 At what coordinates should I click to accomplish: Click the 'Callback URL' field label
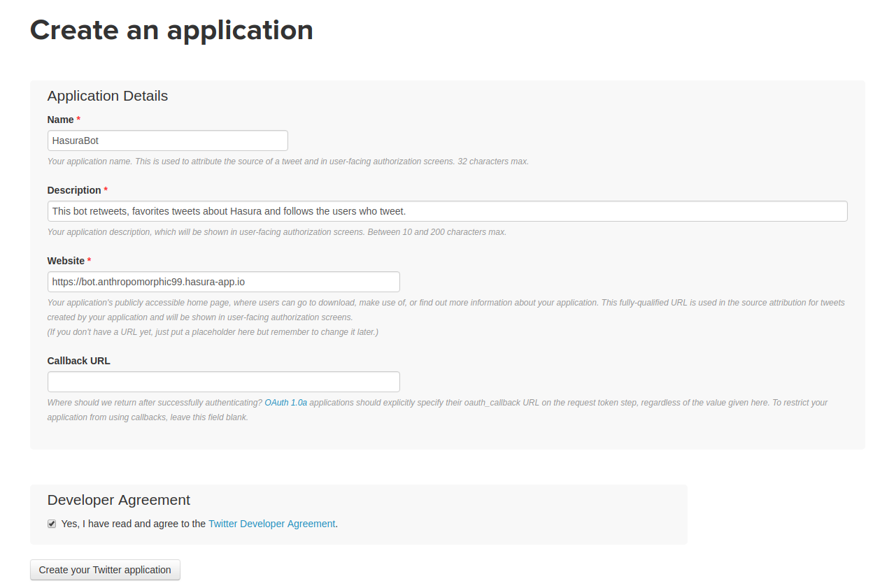click(79, 361)
